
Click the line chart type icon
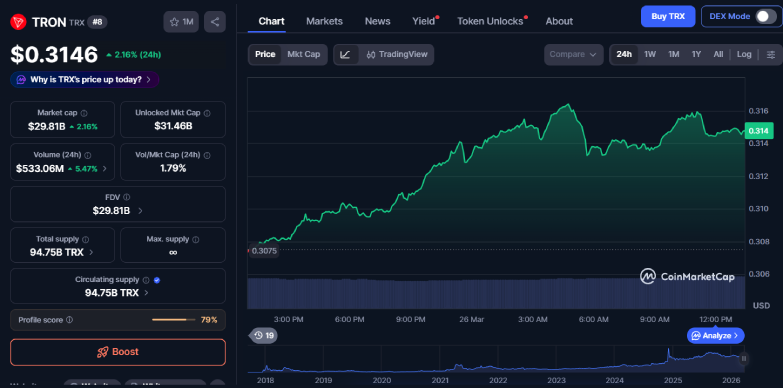click(346, 54)
